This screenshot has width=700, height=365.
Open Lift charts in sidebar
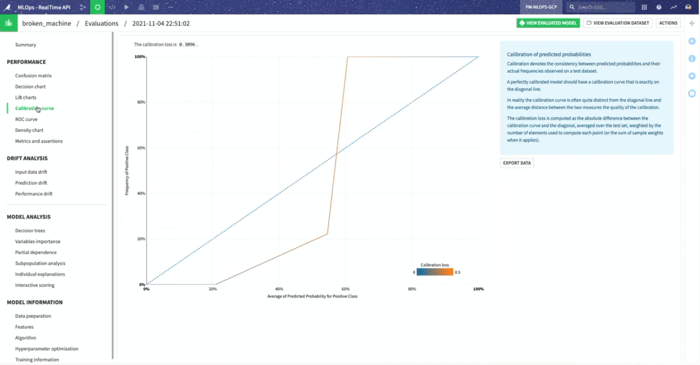(26, 97)
